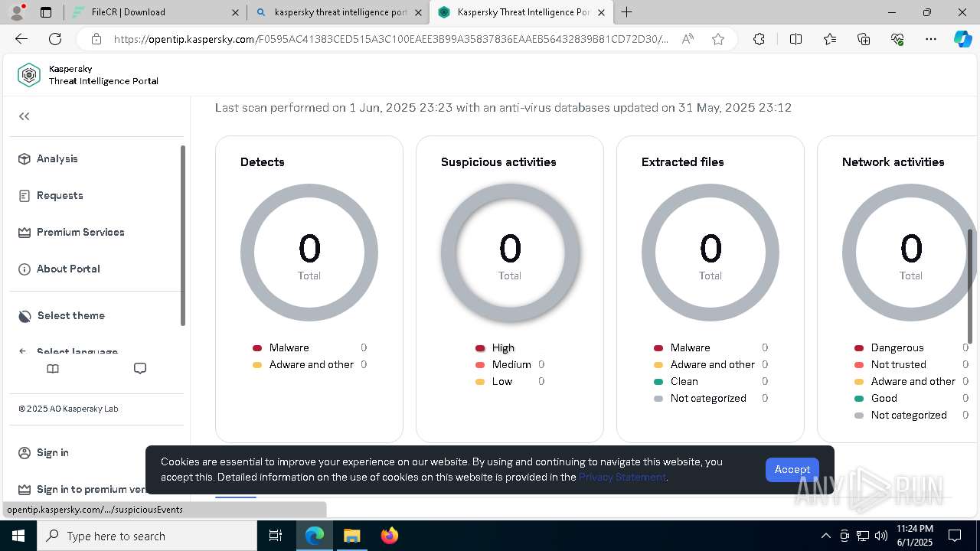Open the Copilot sidebar
This screenshot has width=980, height=551.
tap(962, 39)
